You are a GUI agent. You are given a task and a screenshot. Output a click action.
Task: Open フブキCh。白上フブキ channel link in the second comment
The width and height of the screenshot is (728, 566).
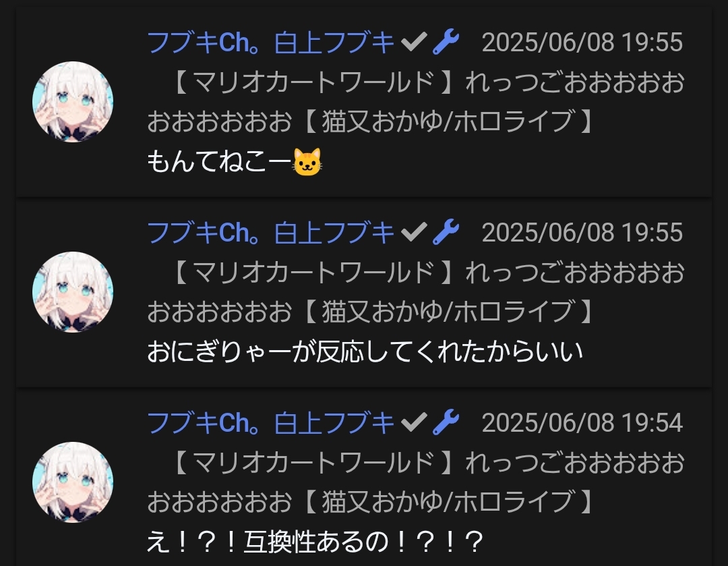point(271,232)
